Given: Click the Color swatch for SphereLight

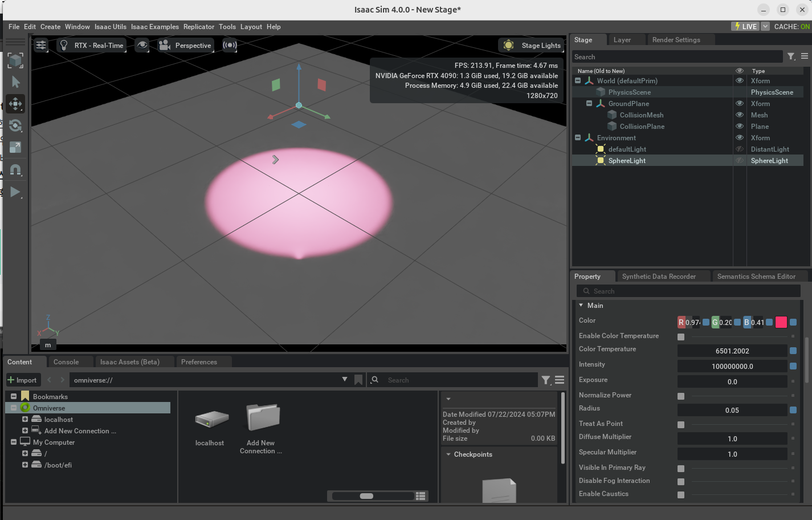Looking at the screenshot, I should (x=781, y=322).
